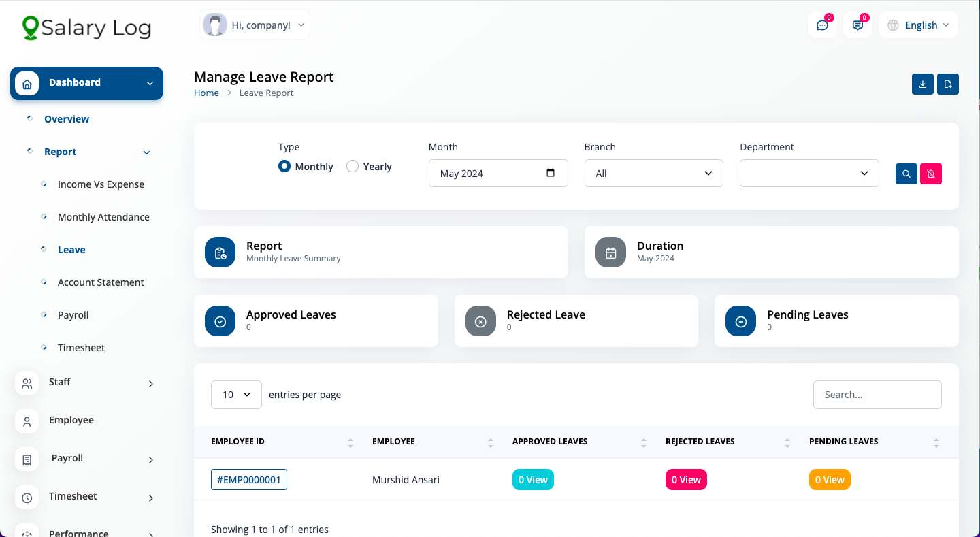Open the entries per page dropdown
The height and width of the screenshot is (537, 980).
pyautogui.click(x=236, y=395)
